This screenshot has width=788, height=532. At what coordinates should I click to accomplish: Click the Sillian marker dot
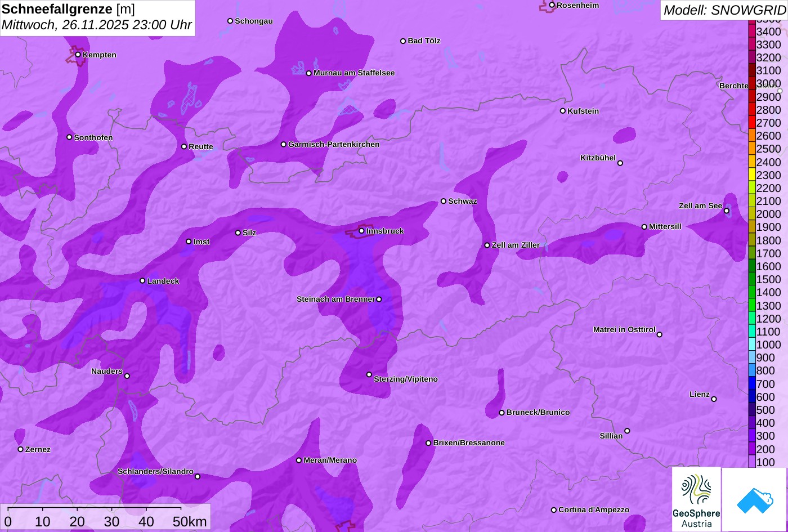point(627,431)
